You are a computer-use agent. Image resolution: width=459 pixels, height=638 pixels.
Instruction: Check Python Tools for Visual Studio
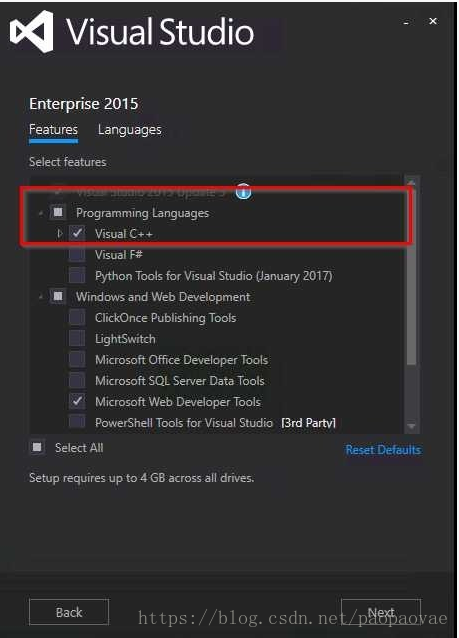pos(77,275)
